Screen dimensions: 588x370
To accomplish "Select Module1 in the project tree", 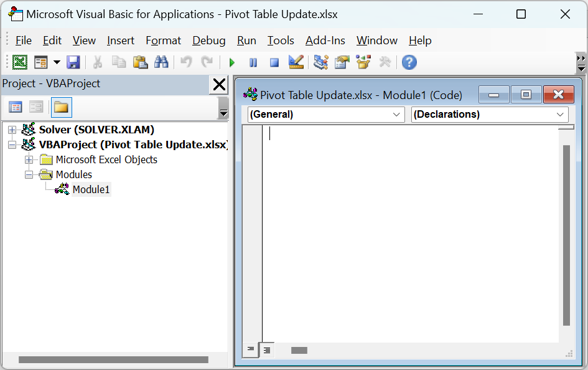I will [x=91, y=189].
